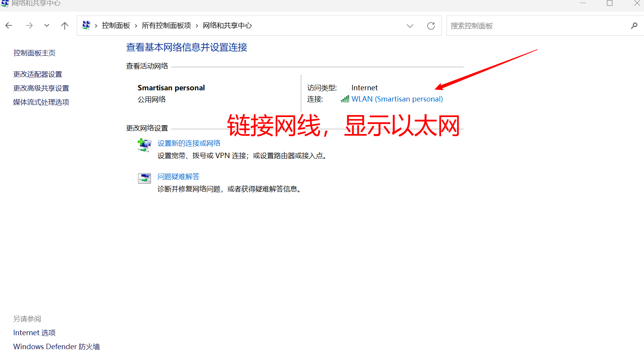Viewport: 644px width, 360px height.
Task: Select 控制面板 in the breadcrumb path
Action: pos(116,25)
